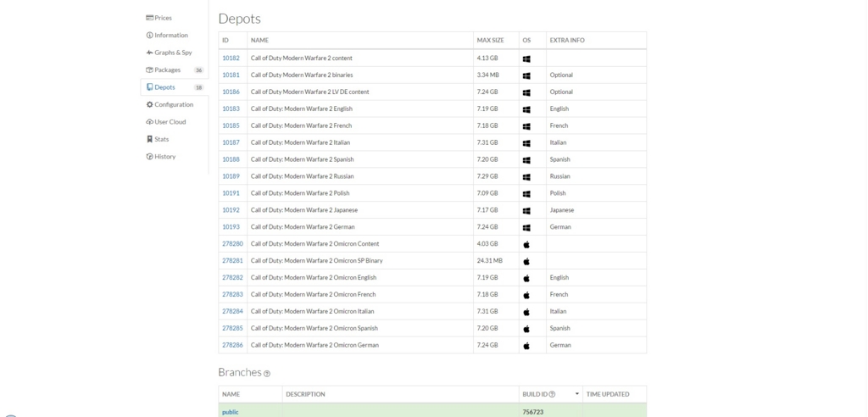Click the Apple icon in Omicron Spanish row

pos(526,328)
